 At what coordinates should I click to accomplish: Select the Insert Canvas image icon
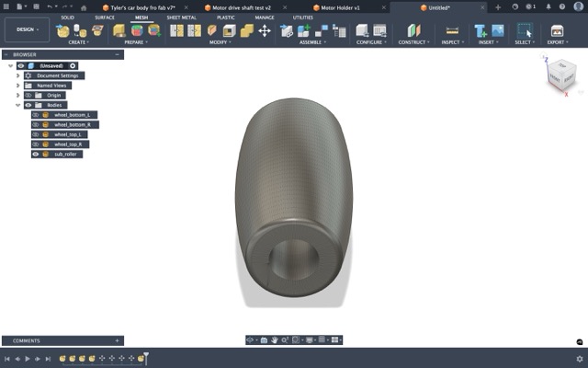click(498, 30)
